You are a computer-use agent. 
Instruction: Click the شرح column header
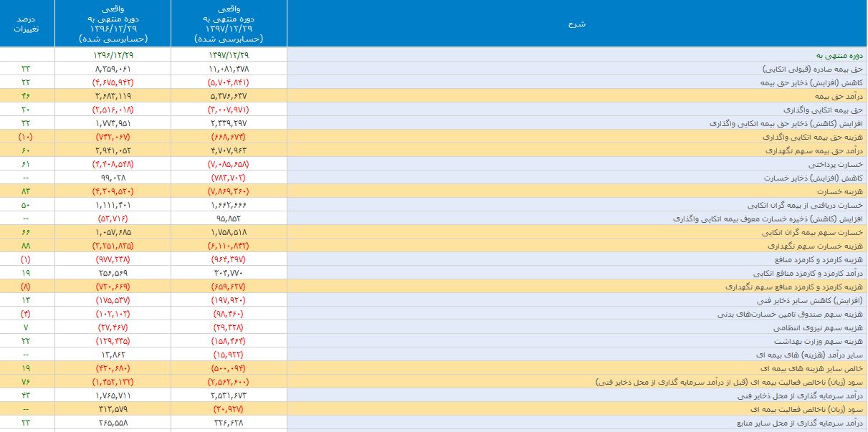pyautogui.click(x=576, y=24)
